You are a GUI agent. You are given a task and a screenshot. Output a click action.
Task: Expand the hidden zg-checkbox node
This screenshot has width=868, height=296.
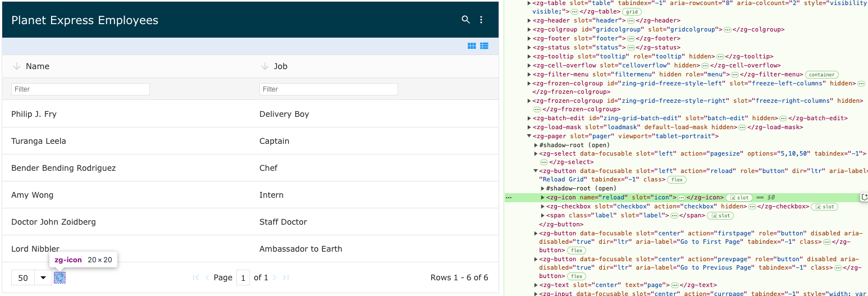pos(543,207)
